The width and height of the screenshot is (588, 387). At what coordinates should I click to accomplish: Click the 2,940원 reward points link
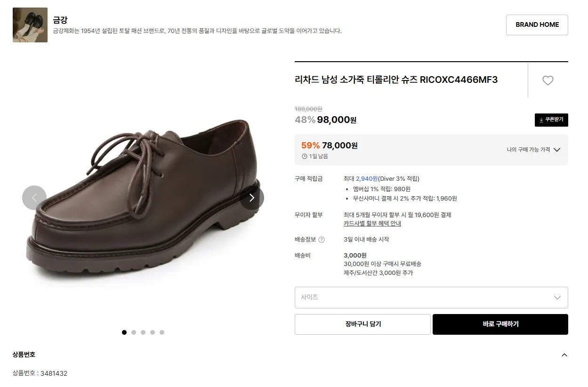click(x=367, y=179)
